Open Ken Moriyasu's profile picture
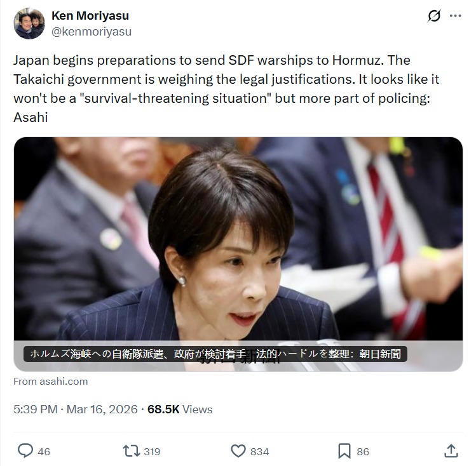476x466 pixels. pyautogui.click(x=29, y=23)
